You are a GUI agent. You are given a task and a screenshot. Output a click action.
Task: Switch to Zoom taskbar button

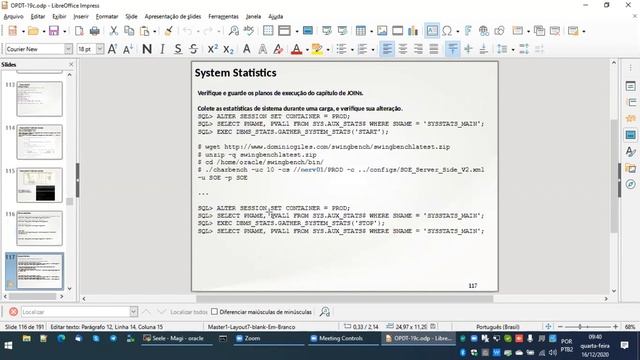point(268,338)
